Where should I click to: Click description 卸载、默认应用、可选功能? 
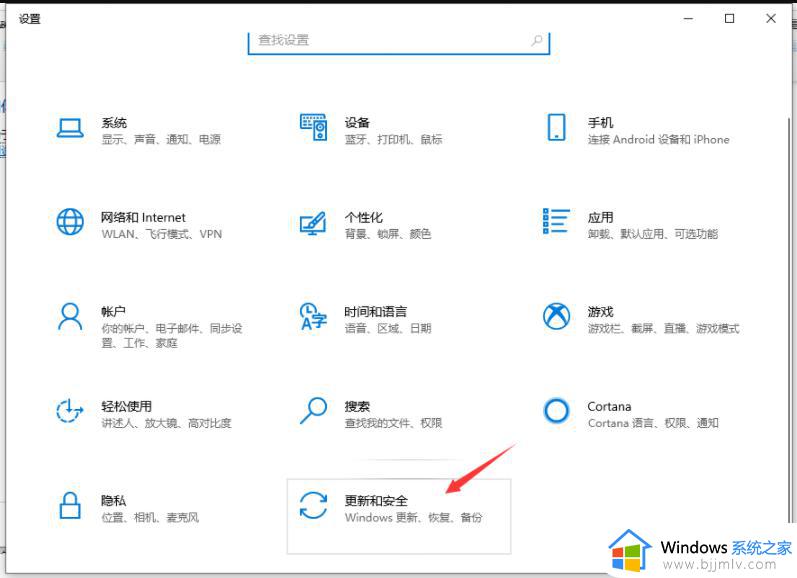653,234
